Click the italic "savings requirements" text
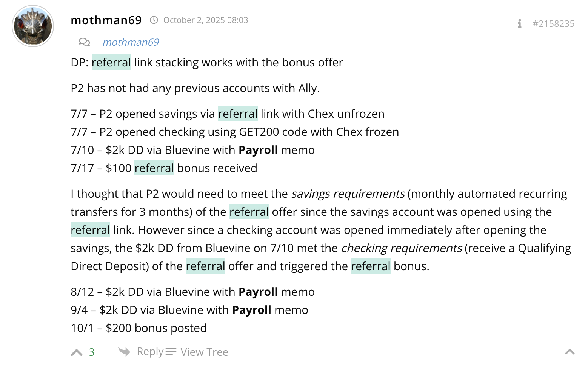The height and width of the screenshot is (369, 588). (348, 194)
